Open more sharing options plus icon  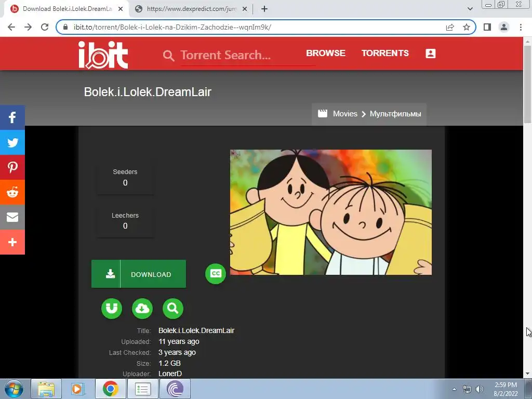click(x=12, y=242)
